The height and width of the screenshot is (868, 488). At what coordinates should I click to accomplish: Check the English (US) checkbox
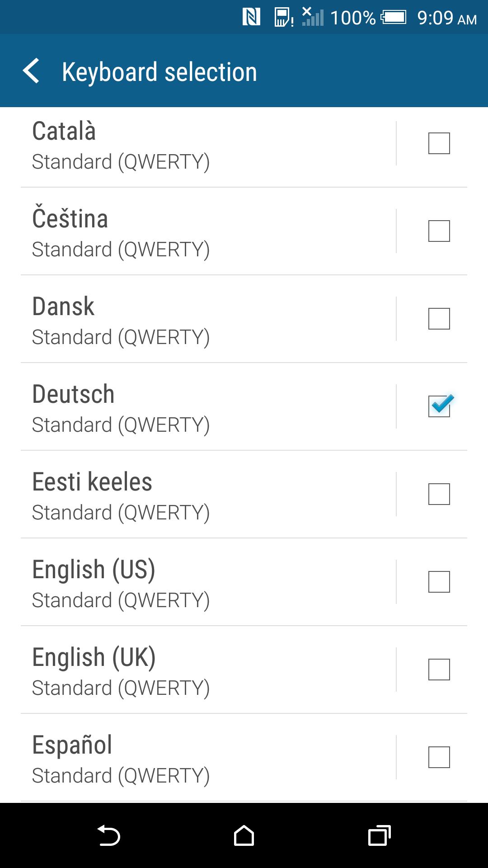(x=439, y=582)
